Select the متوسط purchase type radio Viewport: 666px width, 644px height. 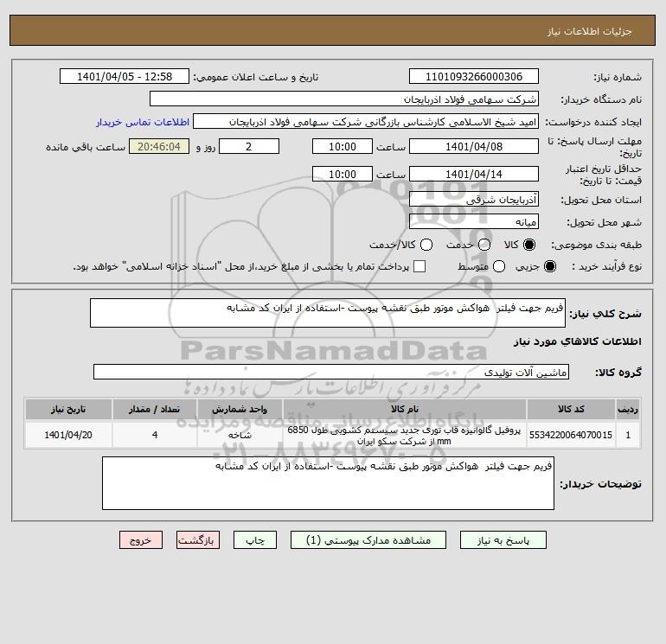[499, 266]
